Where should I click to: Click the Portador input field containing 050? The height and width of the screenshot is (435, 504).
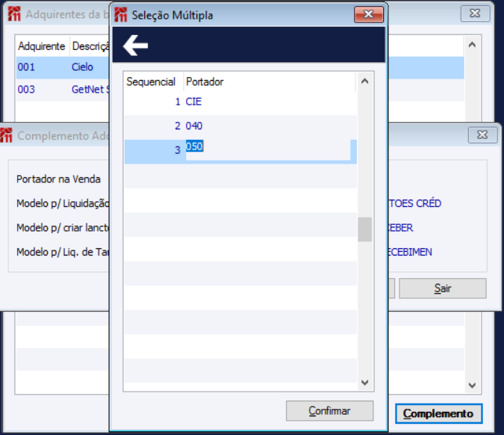[x=268, y=149]
